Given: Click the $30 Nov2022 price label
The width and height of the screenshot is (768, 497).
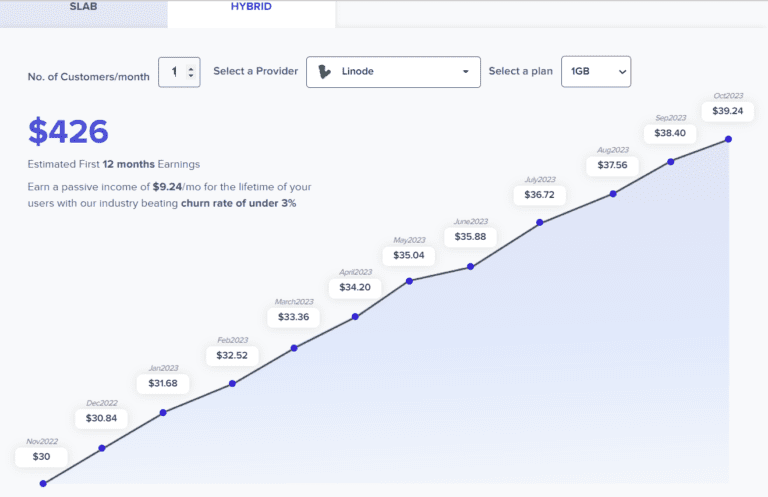Looking at the screenshot, I should [x=41, y=457].
